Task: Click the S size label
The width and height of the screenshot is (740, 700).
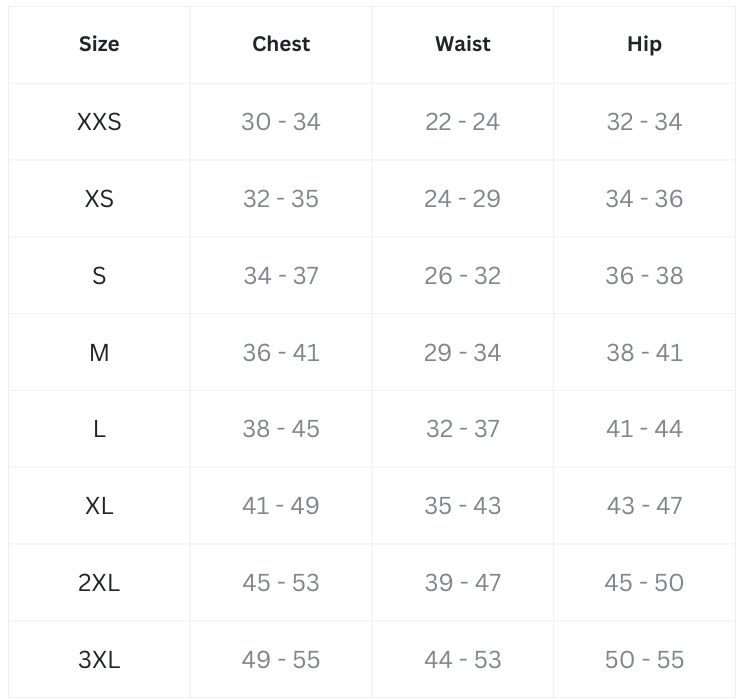Action: (99, 276)
